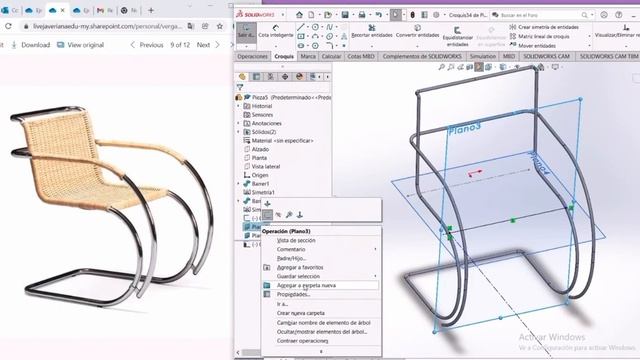Click the Open file icon in SolidWorks
This screenshot has height=360, width=640.
coord(327,15)
